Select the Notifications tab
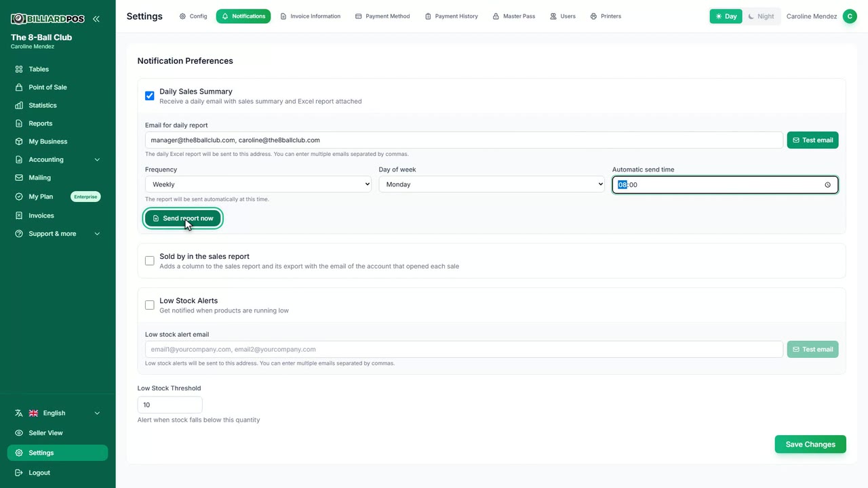868x488 pixels. point(243,16)
